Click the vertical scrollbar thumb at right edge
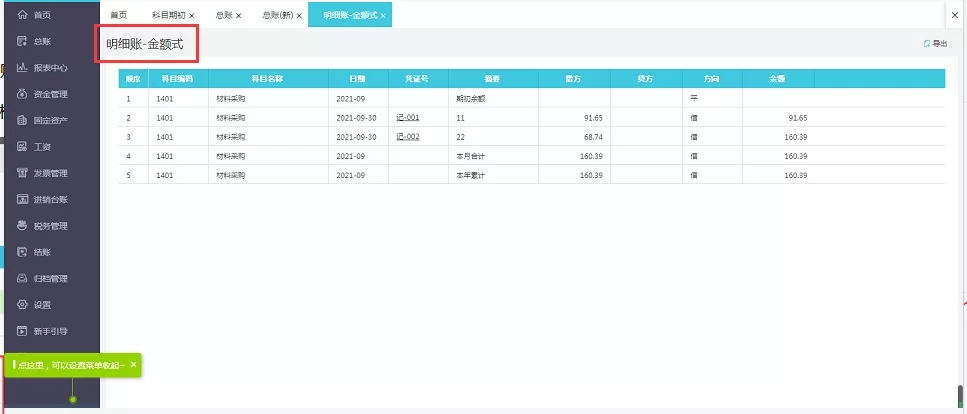The image size is (967, 414). coord(960,394)
